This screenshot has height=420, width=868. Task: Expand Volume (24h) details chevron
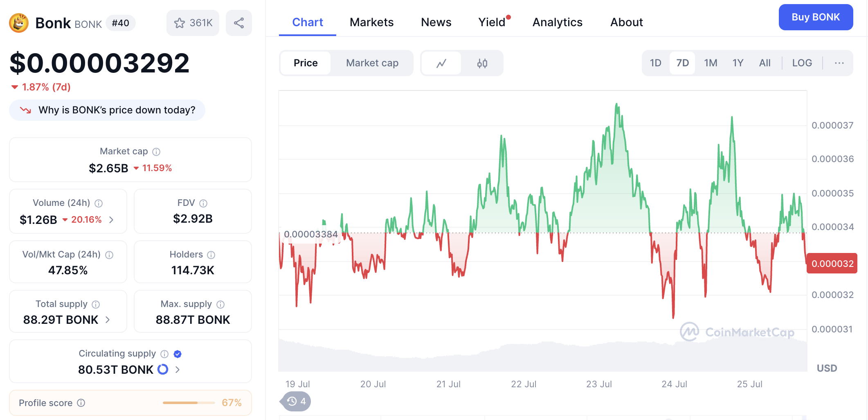(111, 220)
